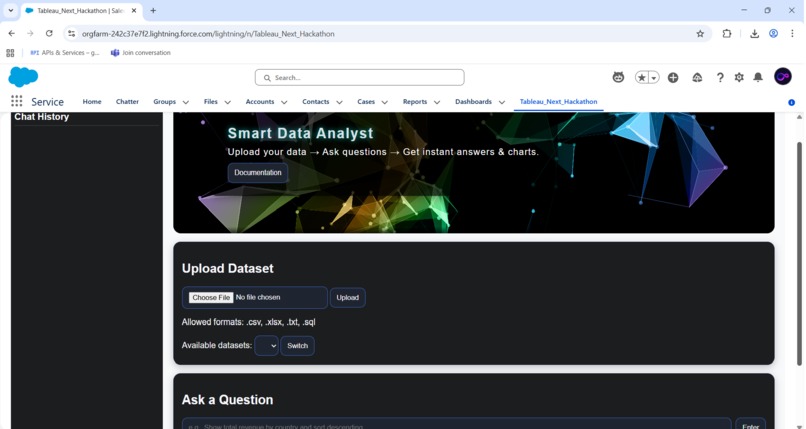Bookmark this page with star icon
The image size is (806, 429).
pos(700,33)
